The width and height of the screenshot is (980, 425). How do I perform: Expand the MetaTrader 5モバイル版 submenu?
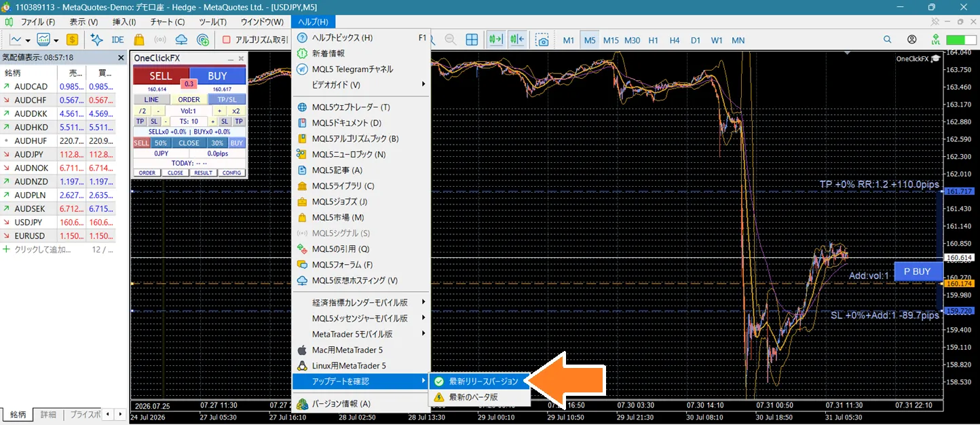(361, 334)
